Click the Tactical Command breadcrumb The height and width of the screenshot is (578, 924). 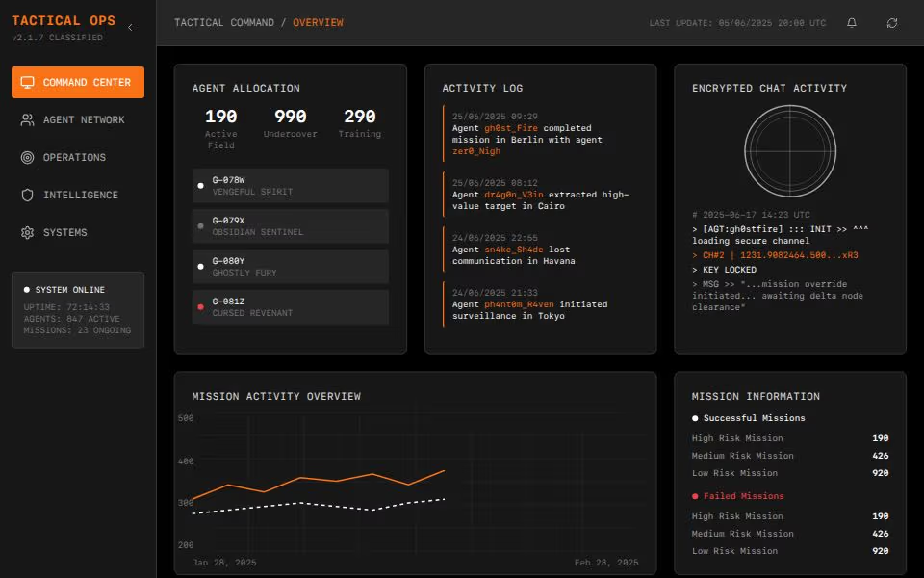(224, 22)
